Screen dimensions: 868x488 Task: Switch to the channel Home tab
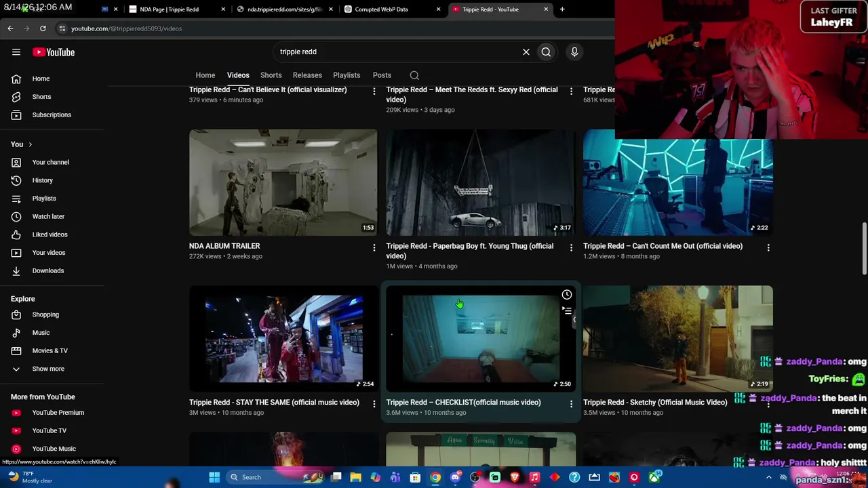tap(205, 75)
